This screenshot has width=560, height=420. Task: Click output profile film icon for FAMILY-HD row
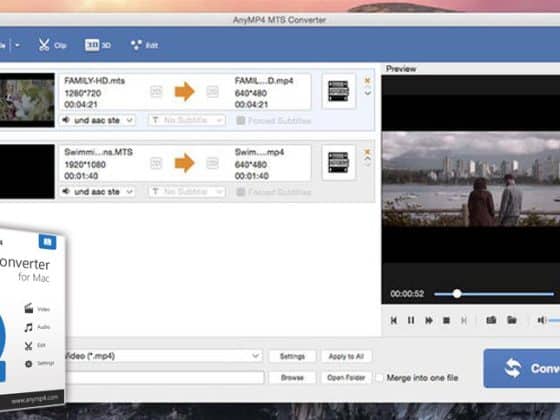338,91
